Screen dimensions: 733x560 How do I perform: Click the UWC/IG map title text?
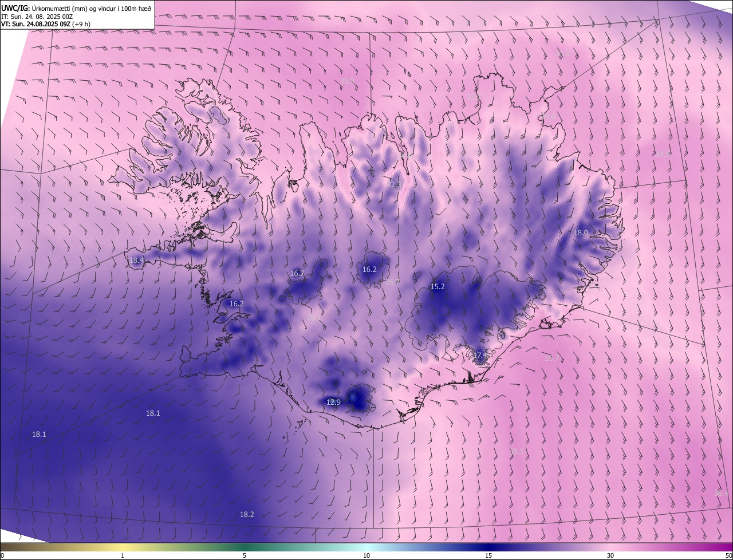coord(76,7)
